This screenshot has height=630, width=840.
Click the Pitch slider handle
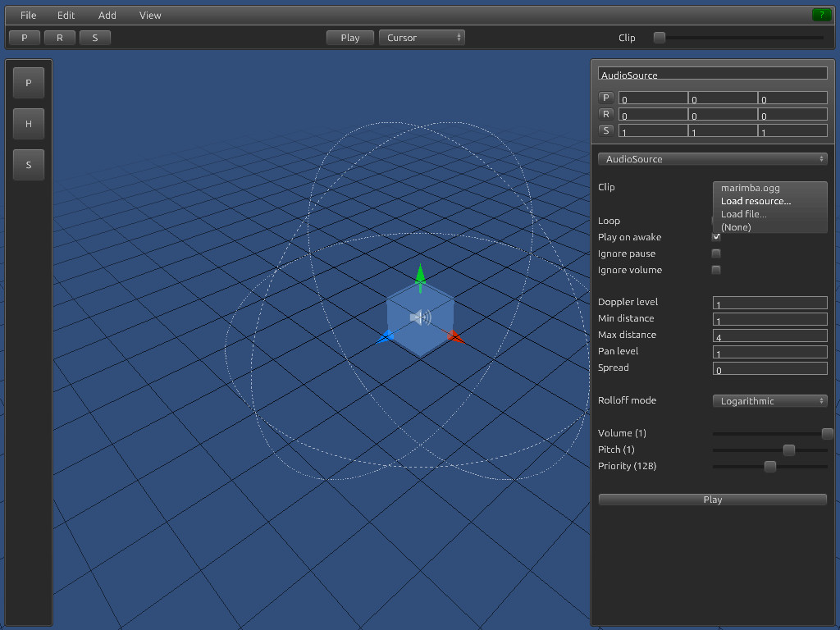pos(788,450)
